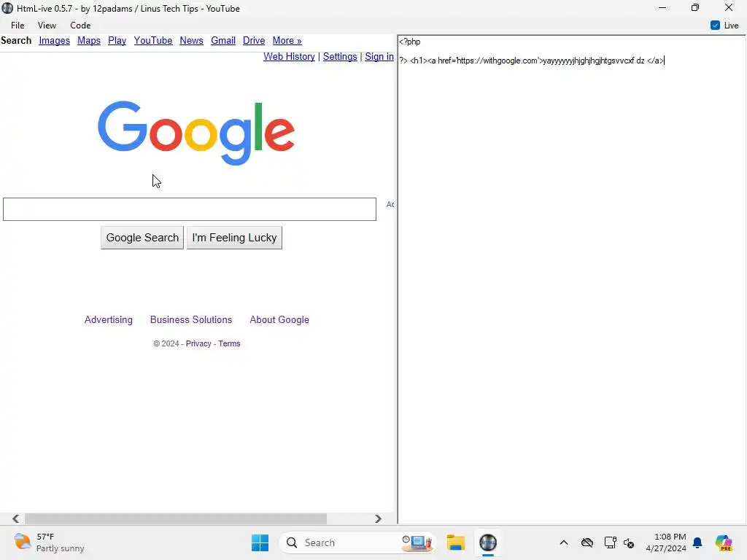
Task: Open the Business Solutions link
Action: [191, 319]
